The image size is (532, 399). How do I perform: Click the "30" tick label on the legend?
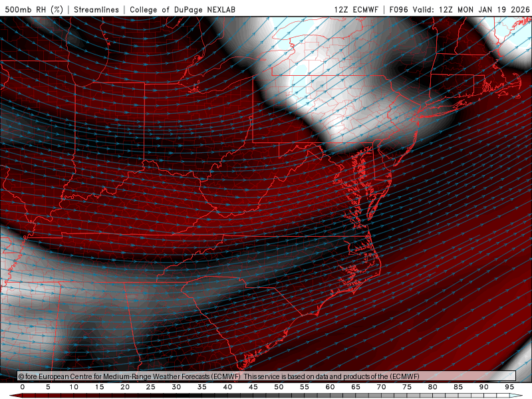coord(176,387)
